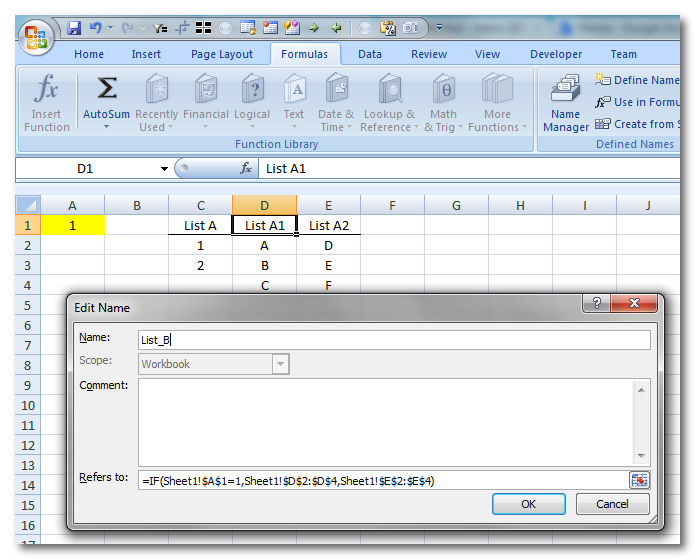Click the Office button logo

tap(35, 37)
